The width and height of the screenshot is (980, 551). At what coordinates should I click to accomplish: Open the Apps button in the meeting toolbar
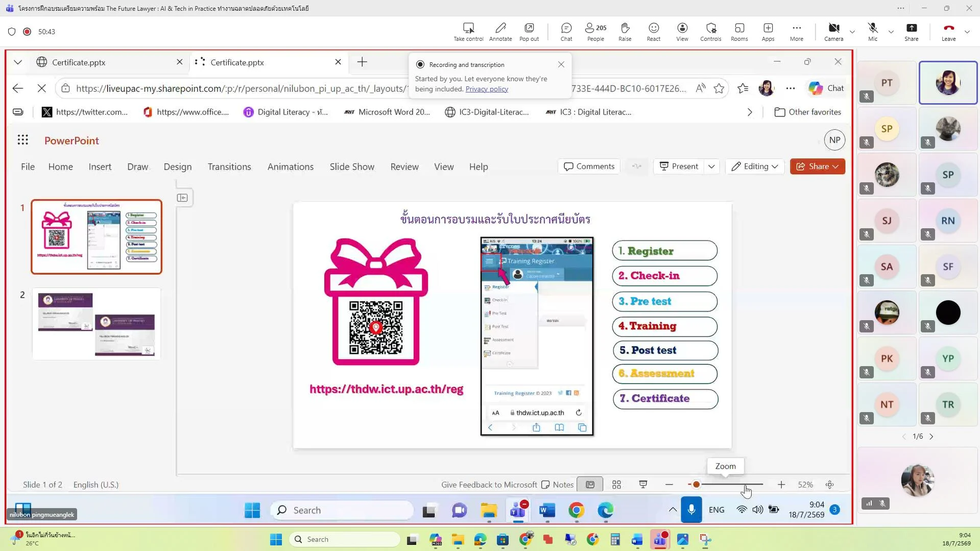point(768,32)
